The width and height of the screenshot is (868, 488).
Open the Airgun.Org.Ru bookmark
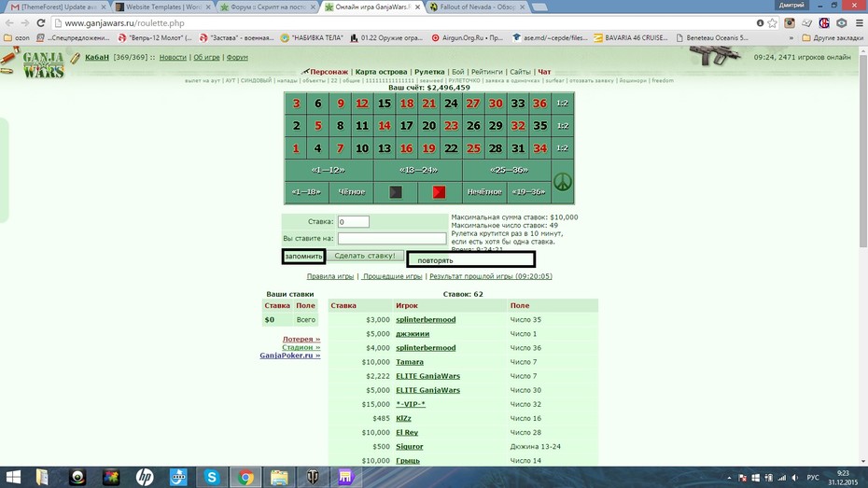point(468,37)
